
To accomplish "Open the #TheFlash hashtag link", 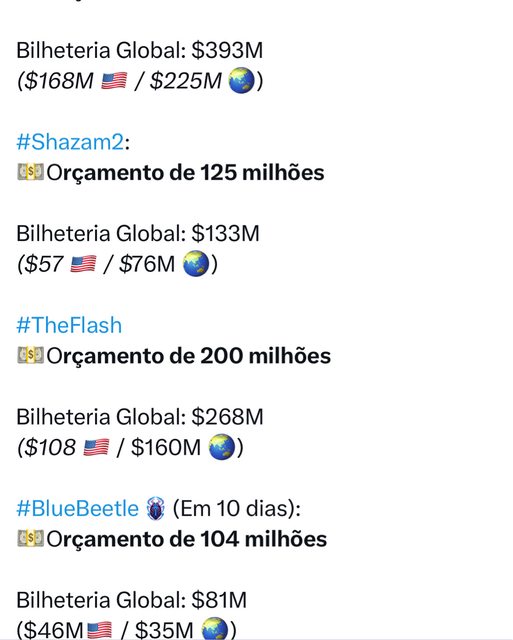I will (69, 325).
